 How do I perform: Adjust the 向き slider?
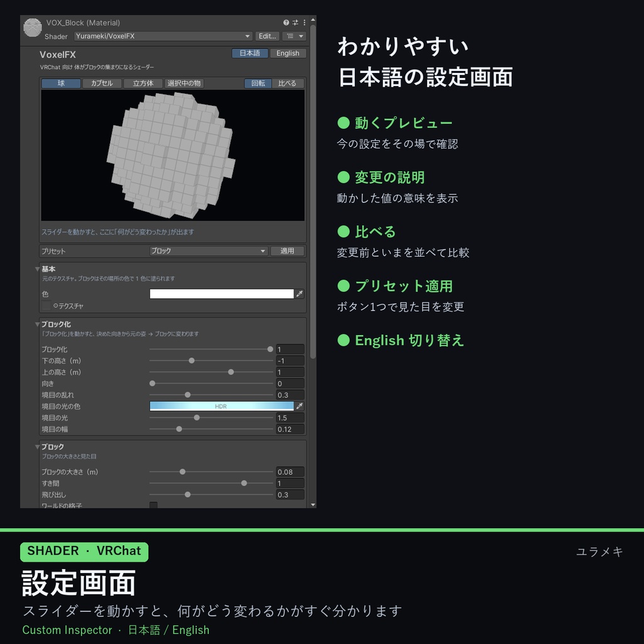pos(211,383)
